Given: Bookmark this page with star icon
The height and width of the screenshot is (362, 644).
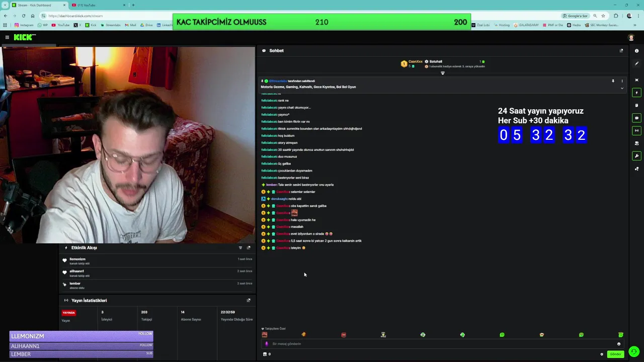Looking at the screenshot, I should tap(603, 16).
